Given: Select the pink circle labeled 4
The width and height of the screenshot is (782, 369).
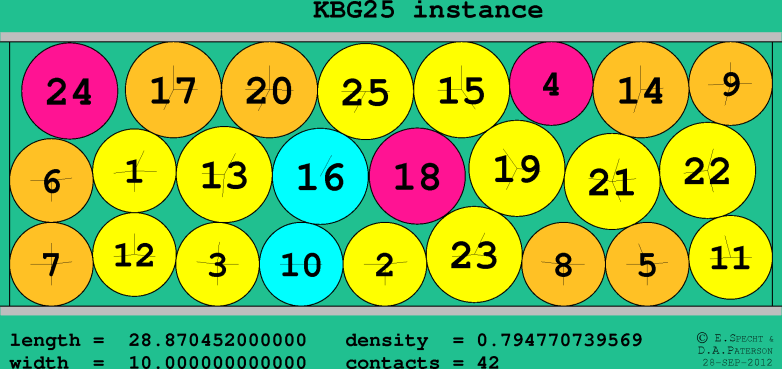Looking at the screenshot, I should coord(552,84).
